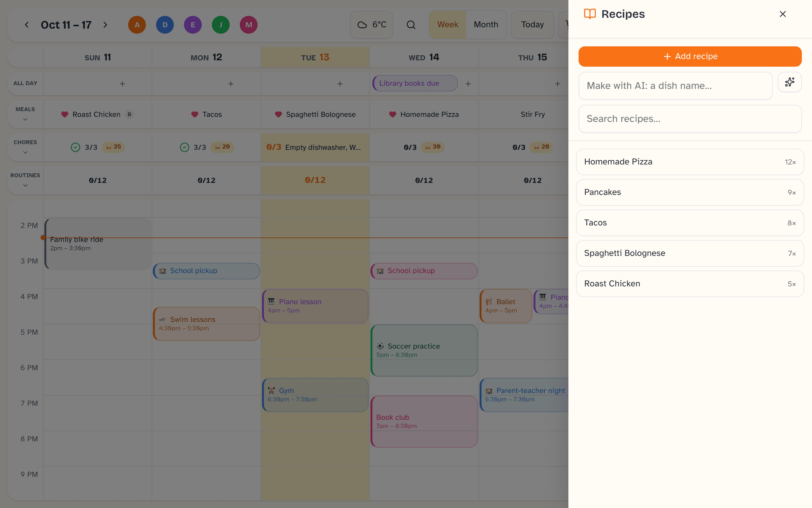Add all-day event on Monday 12

point(231,84)
